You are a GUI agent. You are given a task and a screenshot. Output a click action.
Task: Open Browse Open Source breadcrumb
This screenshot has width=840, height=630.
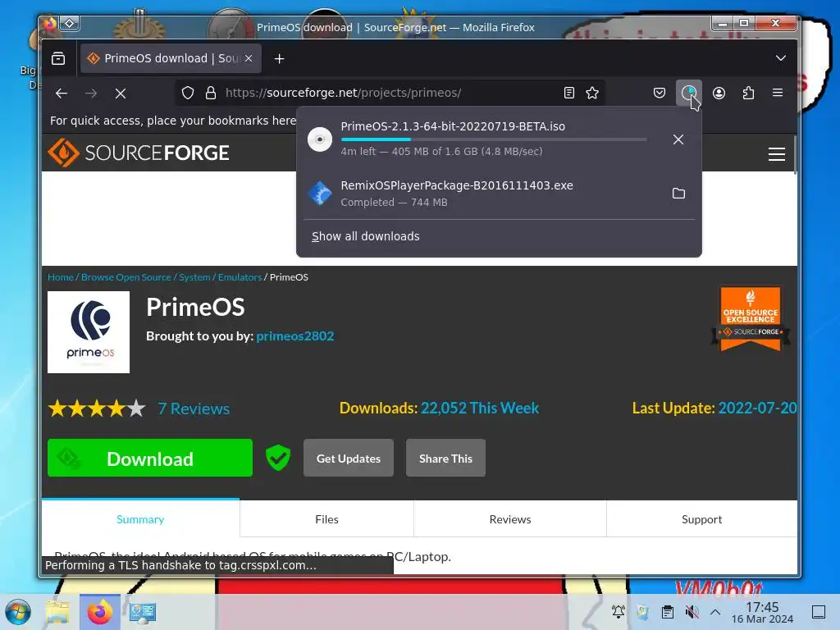click(x=126, y=277)
